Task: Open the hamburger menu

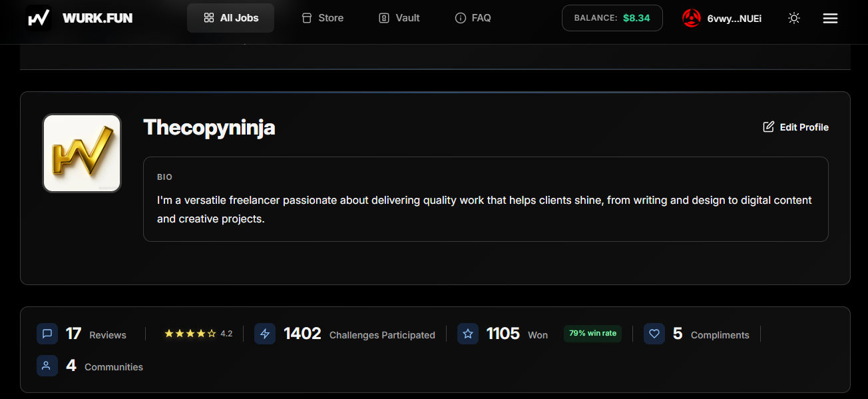Action: (830, 19)
